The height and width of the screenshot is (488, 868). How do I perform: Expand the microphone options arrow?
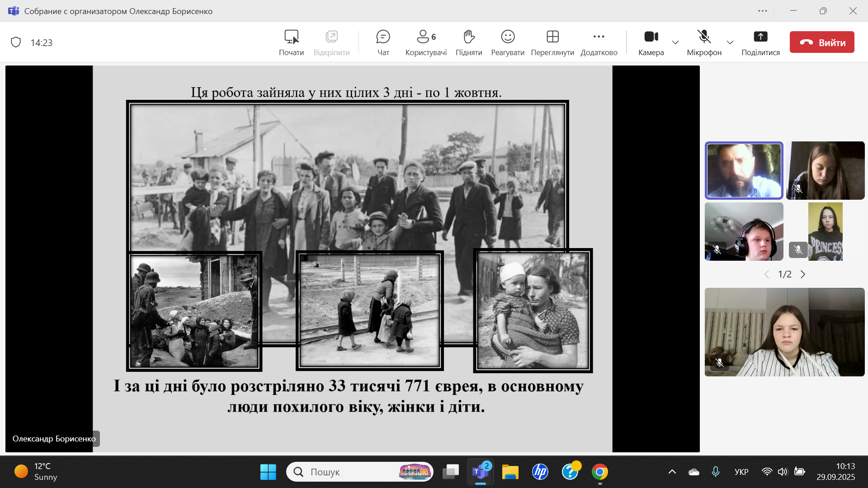pos(730,42)
